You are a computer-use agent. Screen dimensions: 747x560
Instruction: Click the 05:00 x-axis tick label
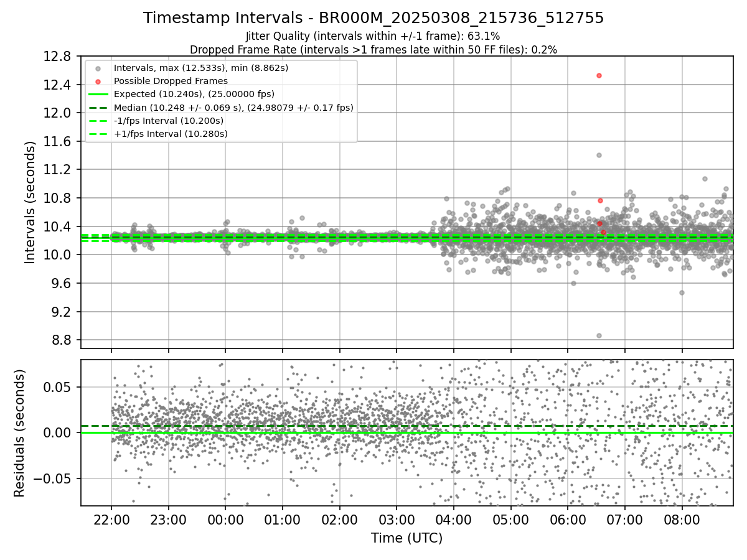tap(510, 519)
